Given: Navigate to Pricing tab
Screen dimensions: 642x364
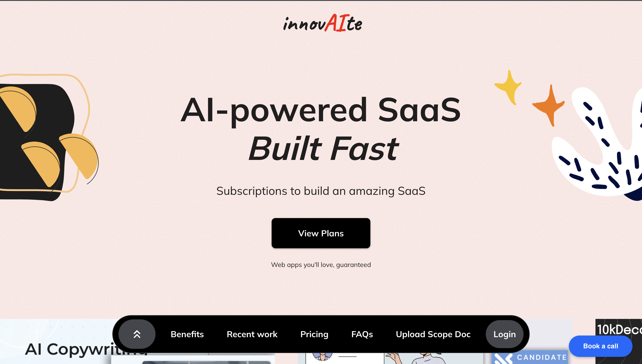Looking at the screenshot, I should 314,334.
